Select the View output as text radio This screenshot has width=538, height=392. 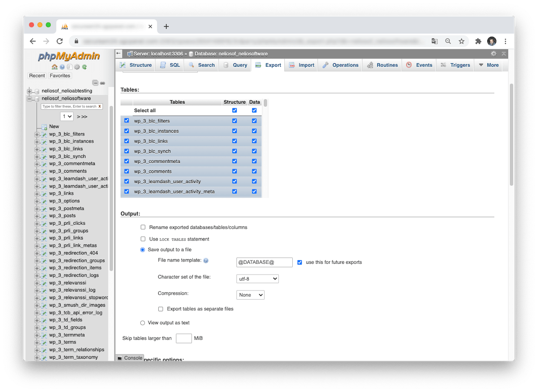click(x=143, y=323)
